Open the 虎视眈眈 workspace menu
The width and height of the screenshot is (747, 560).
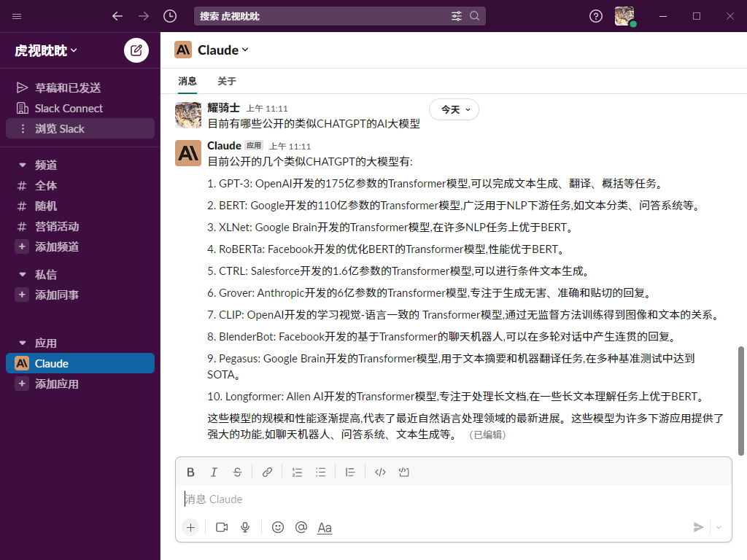coord(46,50)
